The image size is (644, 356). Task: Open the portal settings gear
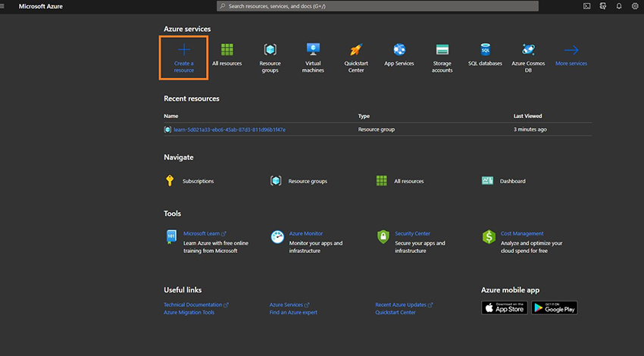click(x=635, y=6)
